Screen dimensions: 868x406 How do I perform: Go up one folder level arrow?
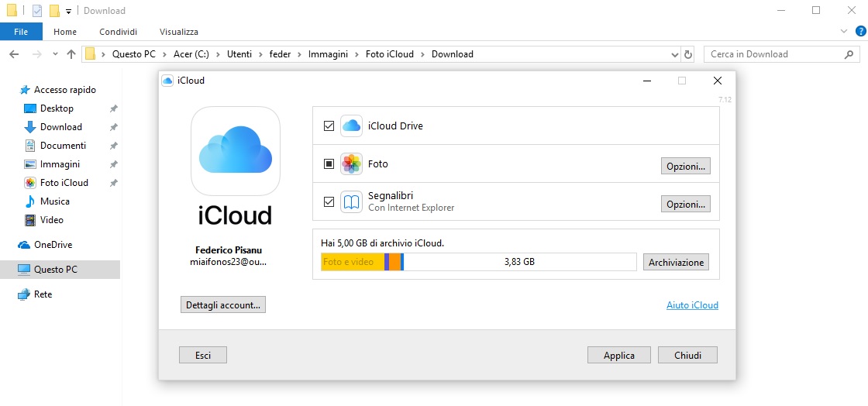click(71, 54)
